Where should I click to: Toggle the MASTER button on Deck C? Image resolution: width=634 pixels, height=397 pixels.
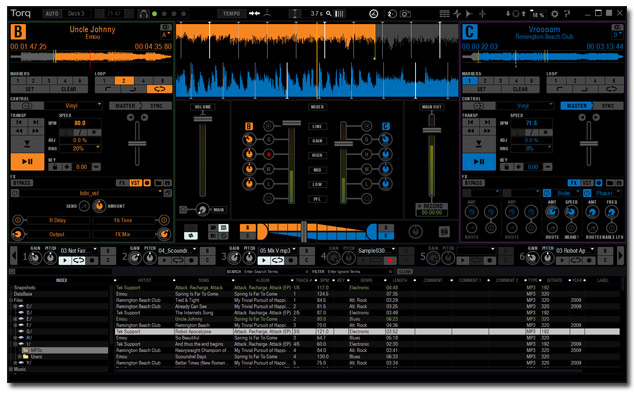click(x=576, y=106)
